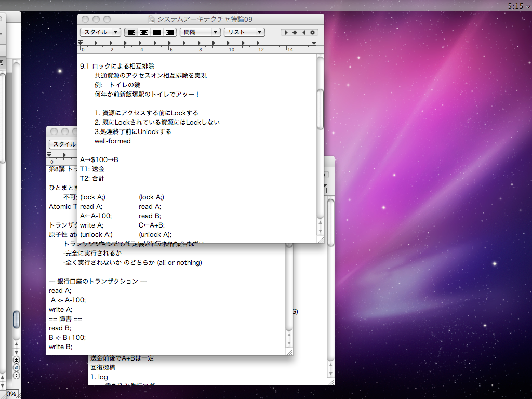Click the front window's bottom-right resize grip
The image size is (532, 399).
pos(320,240)
